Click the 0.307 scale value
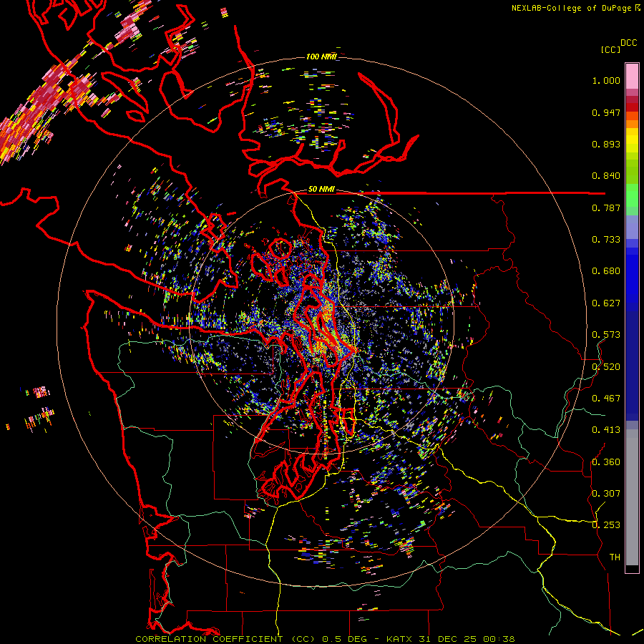This screenshot has width=644, height=644. click(606, 494)
